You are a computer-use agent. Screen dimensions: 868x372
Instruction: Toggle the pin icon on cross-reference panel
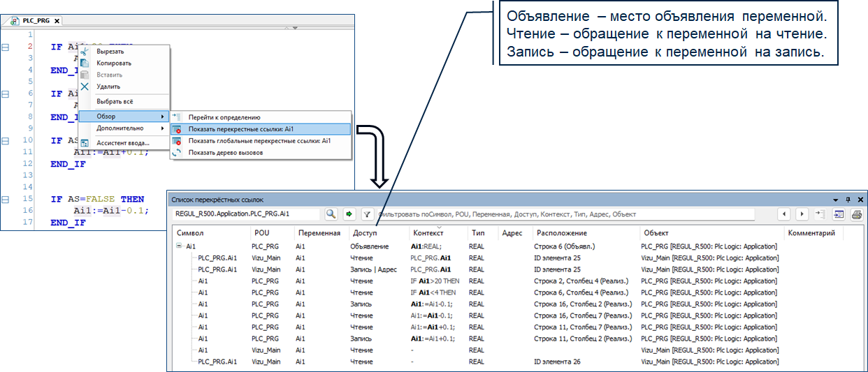(x=848, y=200)
